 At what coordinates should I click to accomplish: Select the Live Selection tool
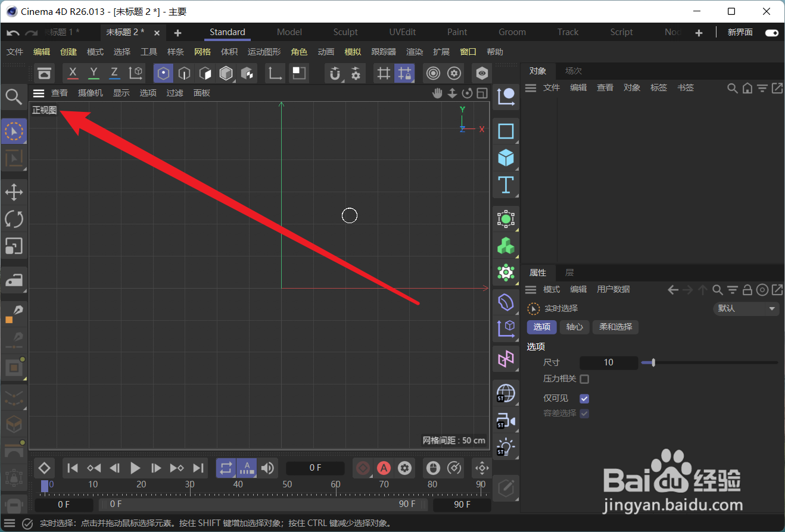(x=13, y=131)
